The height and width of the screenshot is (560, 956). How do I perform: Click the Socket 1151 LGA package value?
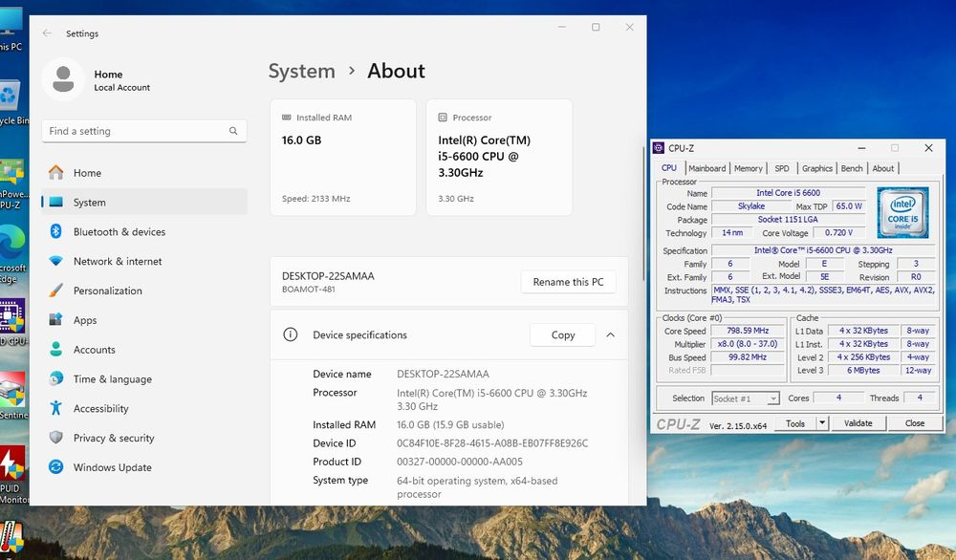point(788,220)
